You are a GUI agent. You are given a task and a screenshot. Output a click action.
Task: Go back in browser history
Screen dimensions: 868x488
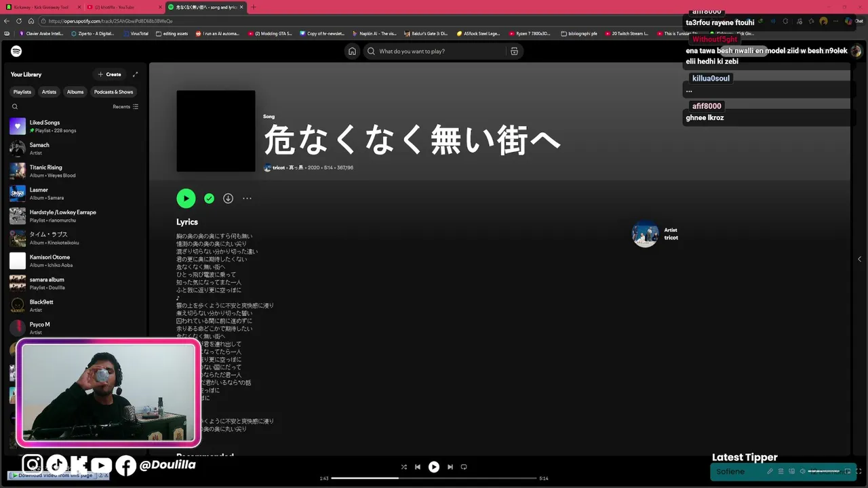coord(7,21)
